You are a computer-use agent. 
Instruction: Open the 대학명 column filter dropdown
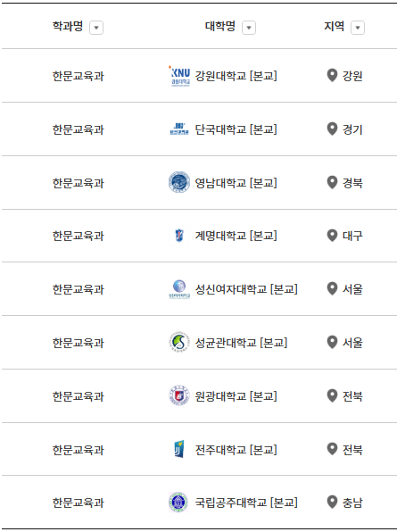(249, 28)
